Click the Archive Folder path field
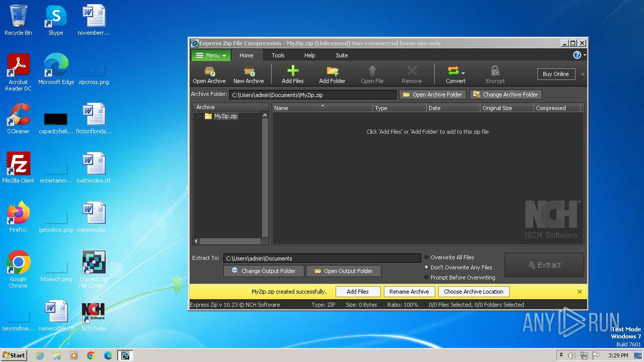The image size is (644, 362). [x=313, y=95]
